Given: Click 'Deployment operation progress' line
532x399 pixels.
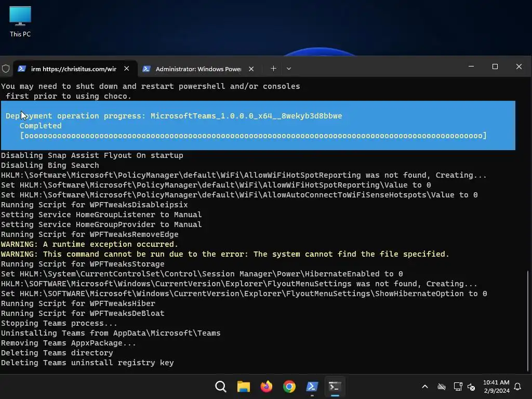Looking at the screenshot, I should pyautogui.click(x=174, y=116).
